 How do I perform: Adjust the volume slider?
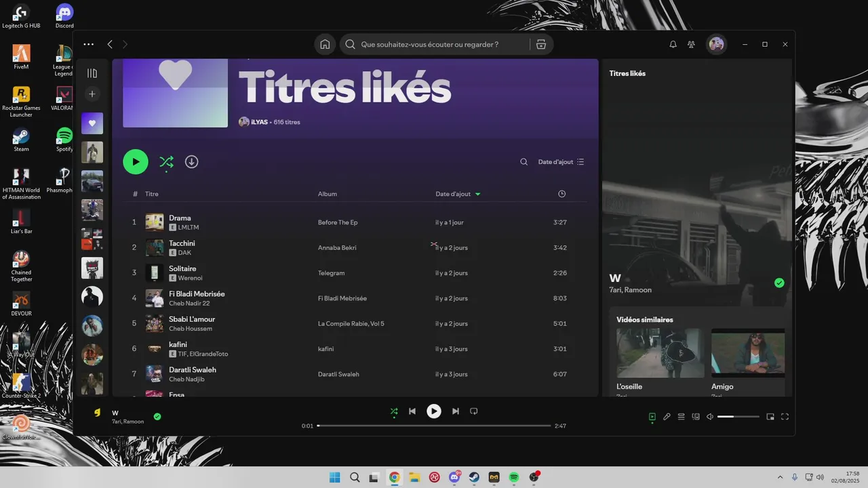(738, 417)
